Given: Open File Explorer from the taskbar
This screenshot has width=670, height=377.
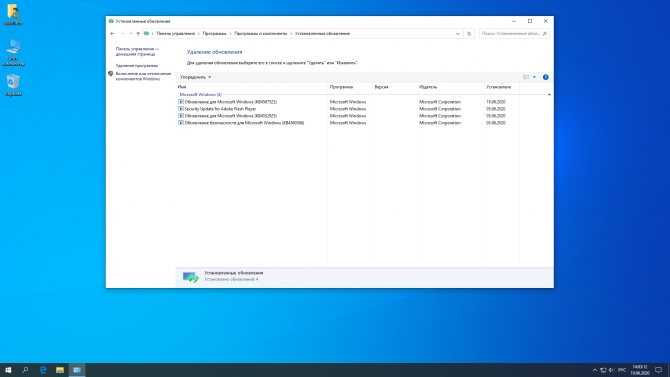Looking at the screenshot, I should 60,370.
